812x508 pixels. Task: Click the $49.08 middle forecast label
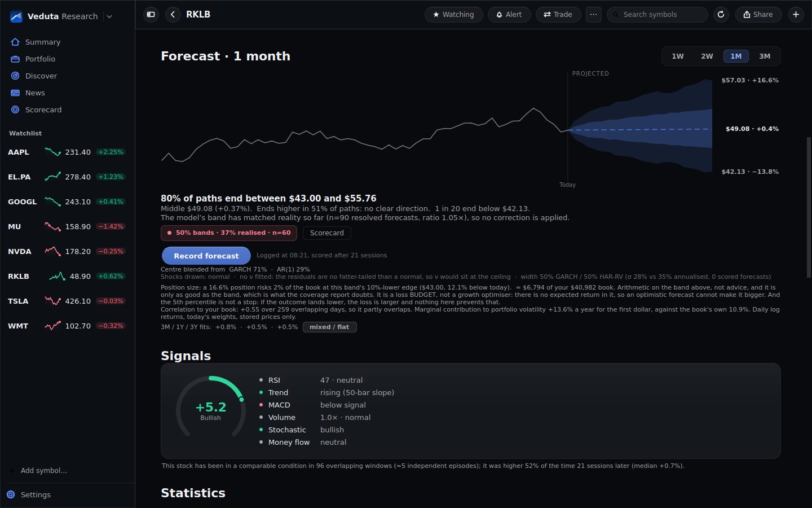coord(752,129)
